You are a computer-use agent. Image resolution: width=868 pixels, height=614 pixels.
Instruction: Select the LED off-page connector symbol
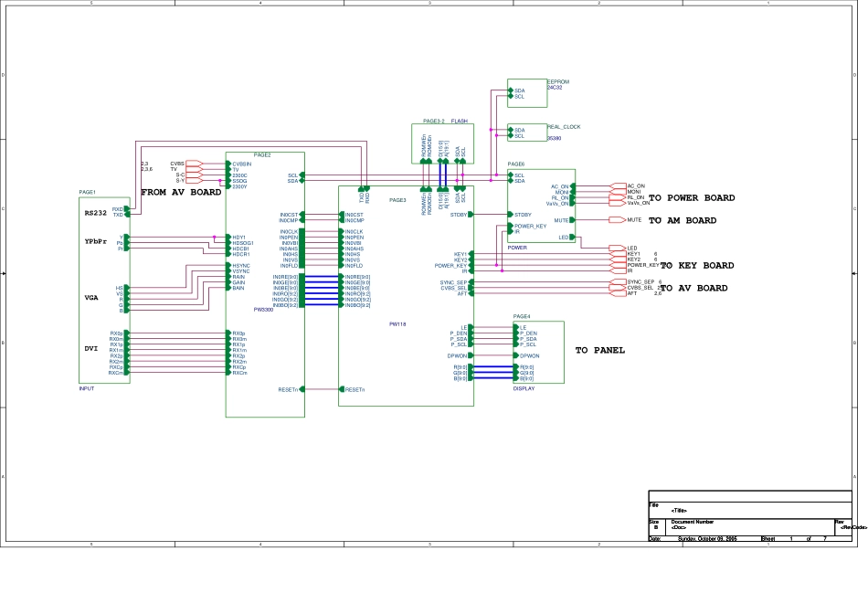pos(617,248)
